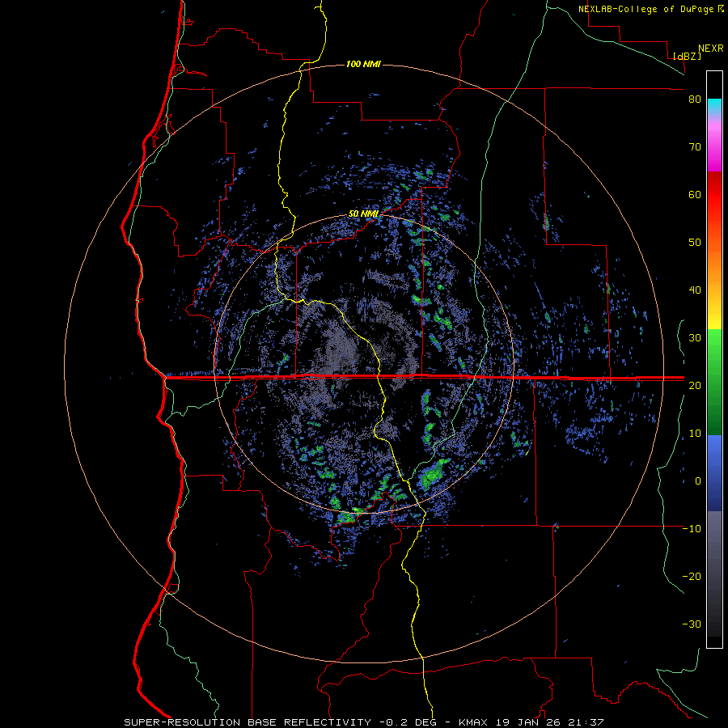Click the 50 NMI range ring label
Image resolution: width=728 pixels, height=728 pixels.
[363, 214]
